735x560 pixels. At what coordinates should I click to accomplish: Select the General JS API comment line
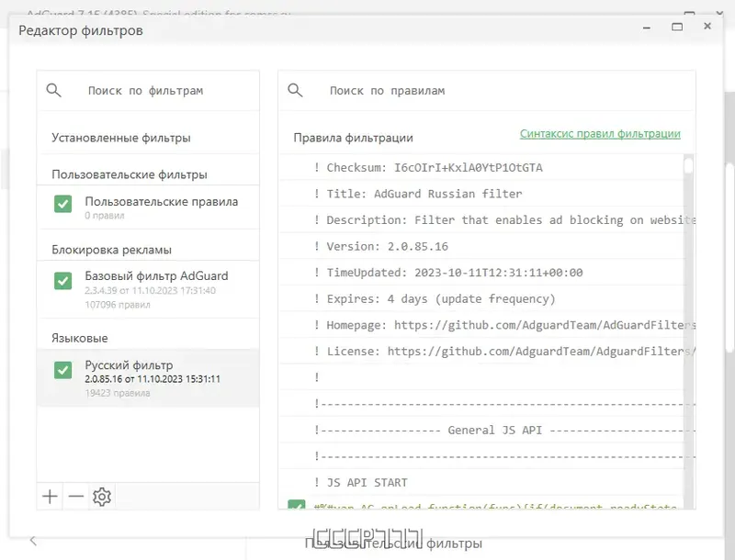481,430
